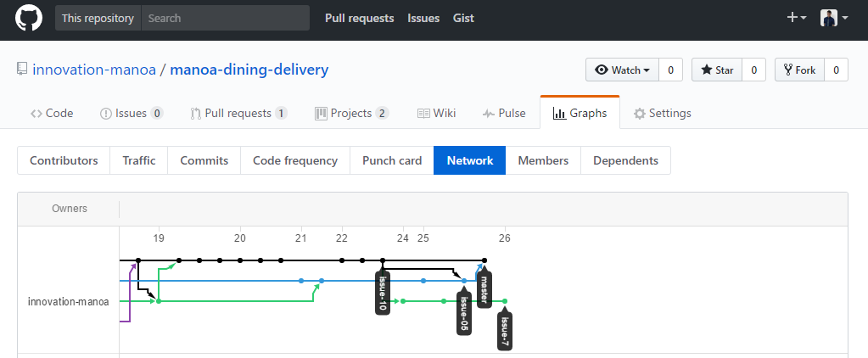868x358 pixels.
Task: Fork this repository
Action: 799,70
